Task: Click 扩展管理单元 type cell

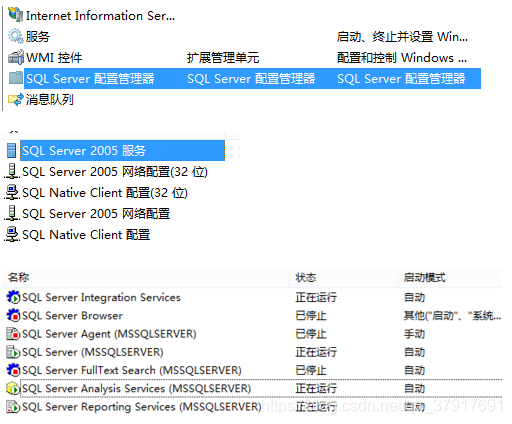Action: pyautogui.click(x=223, y=57)
